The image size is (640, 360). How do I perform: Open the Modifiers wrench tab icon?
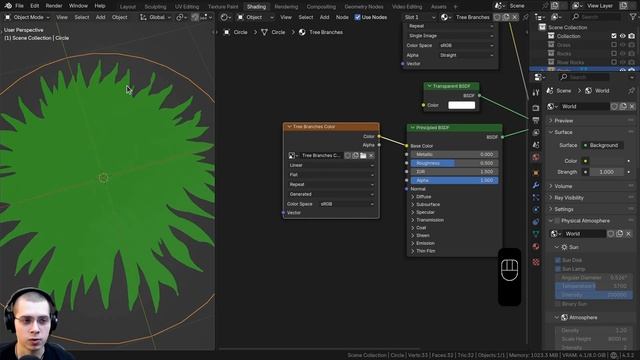click(x=536, y=185)
